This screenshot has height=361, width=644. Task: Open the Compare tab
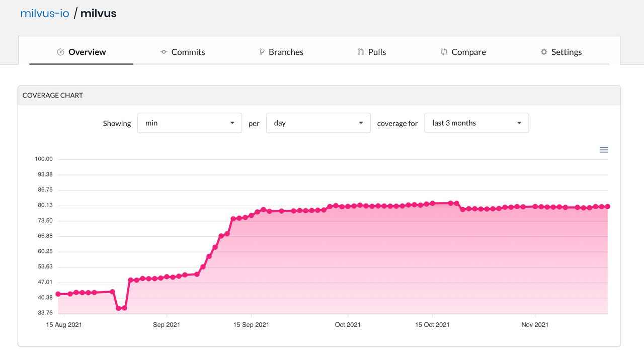pyautogui.click(x=468, y=52)
